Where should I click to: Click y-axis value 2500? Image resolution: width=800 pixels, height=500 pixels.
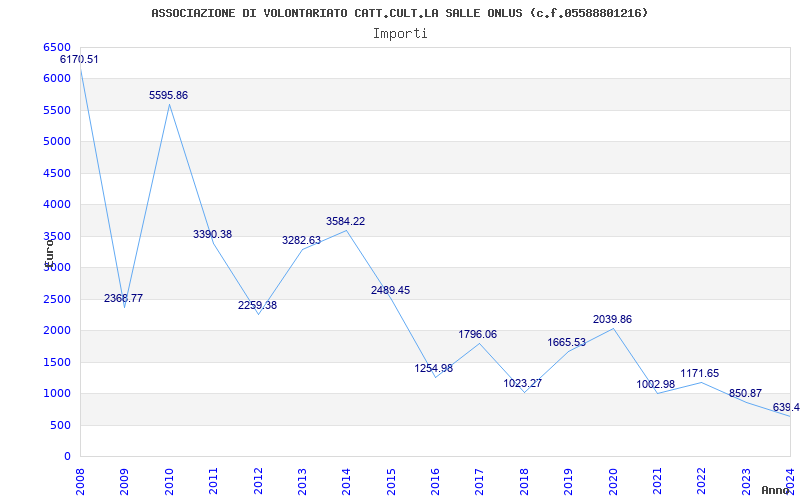click(x=57, y=299)
